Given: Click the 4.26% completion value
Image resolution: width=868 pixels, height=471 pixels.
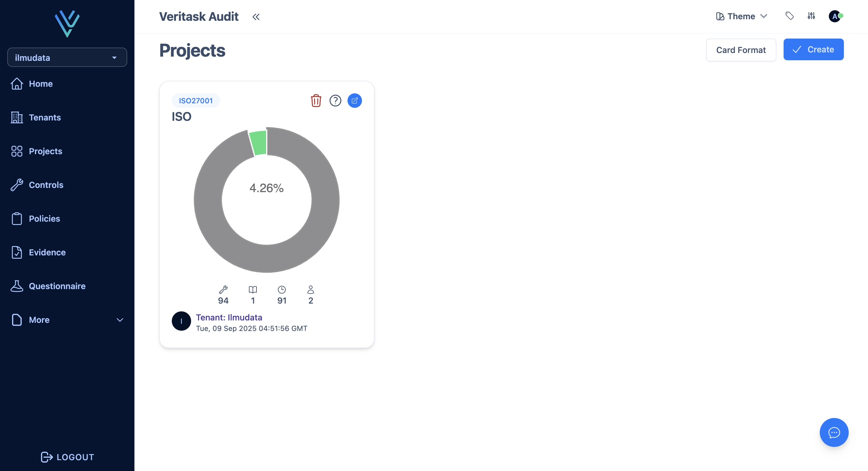Looking at the screenshot, I should click(266, 188).
